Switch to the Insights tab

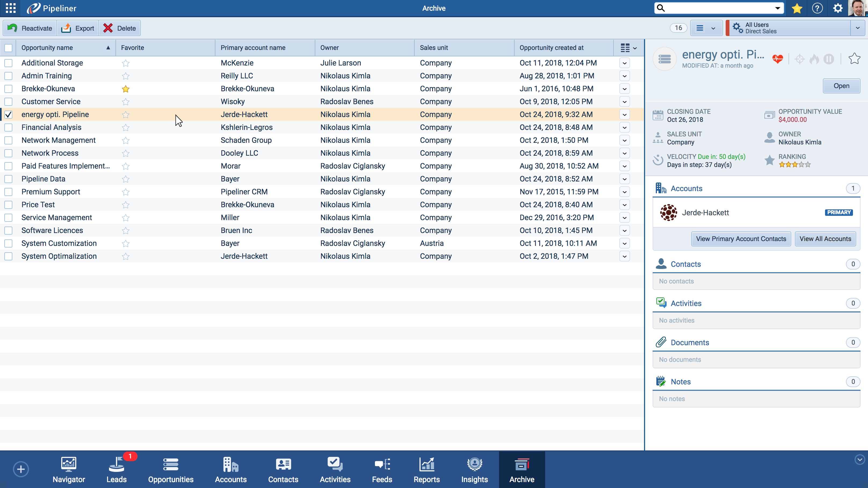click(474, 469)
